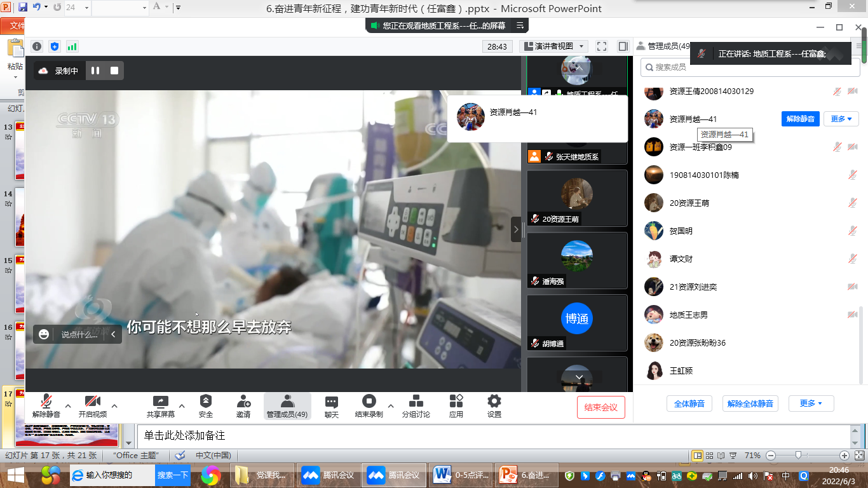This screenshot has width=868, height=488.
Task: Open 更多 dropdown beside 资源肖越—41
Action: click(x=841, y=119)
